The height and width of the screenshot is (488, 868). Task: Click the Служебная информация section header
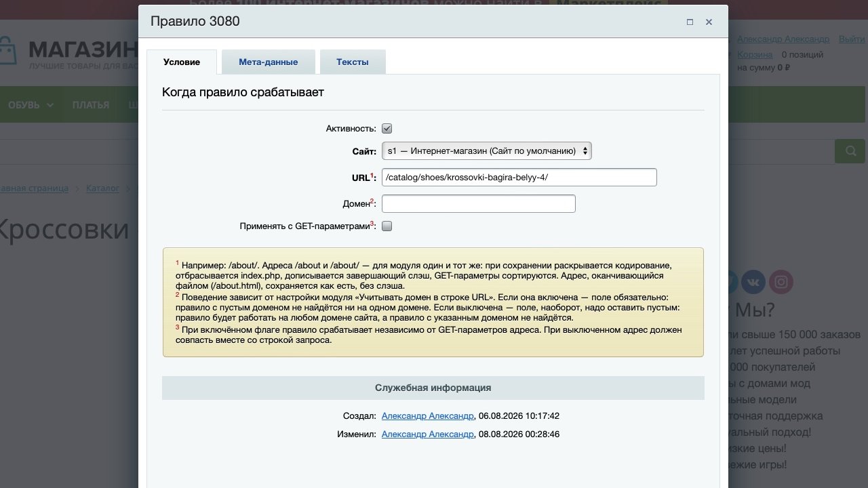point(433,388)
